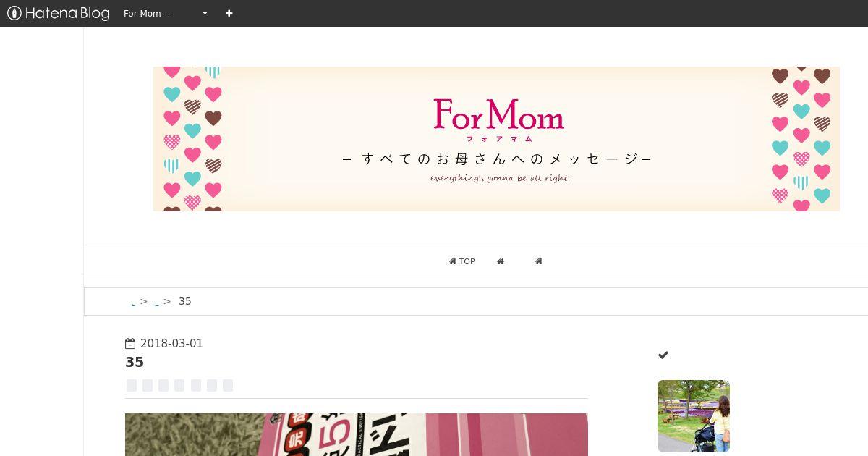Image resolution: width=868 pixels, height=456 pixels.
Task: Open the For Mom header banner
Action: pos(496,139)
